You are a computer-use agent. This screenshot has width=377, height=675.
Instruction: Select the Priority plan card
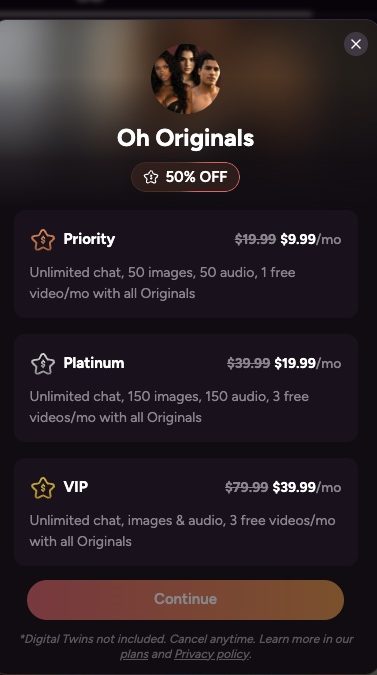[x=186, y=264]
